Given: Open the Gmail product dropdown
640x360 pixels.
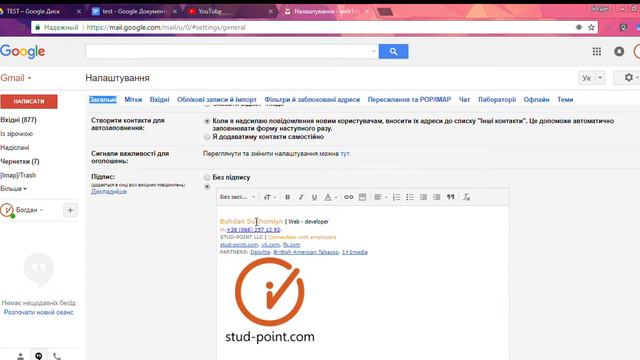Looking at the screenshot, I should click(16, 78).
